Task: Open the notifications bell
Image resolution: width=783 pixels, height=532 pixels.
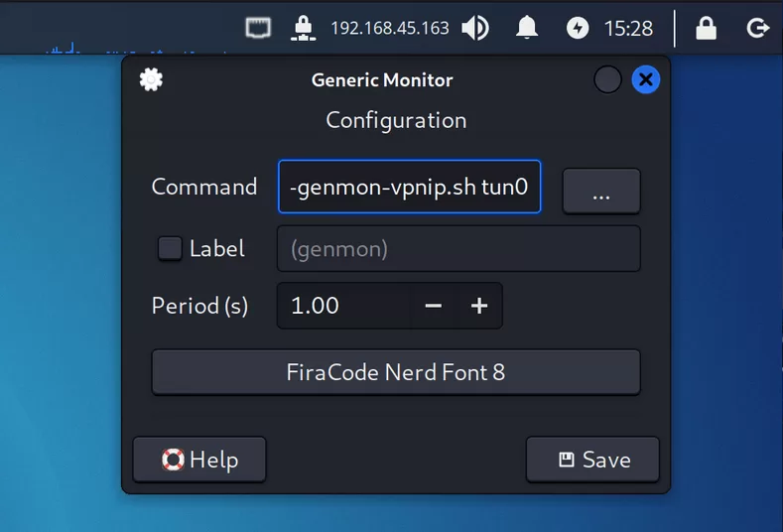Action: (x=527, y=28)
